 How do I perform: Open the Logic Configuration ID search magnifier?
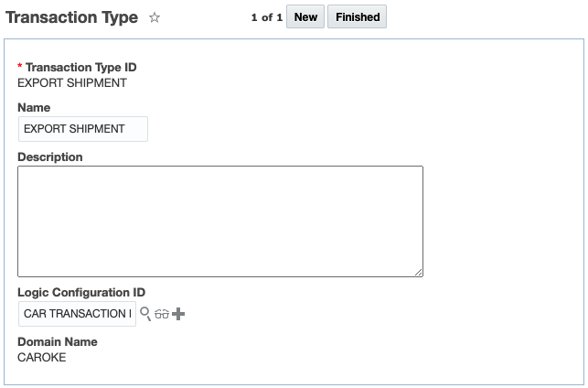click(x=145, y=314)
